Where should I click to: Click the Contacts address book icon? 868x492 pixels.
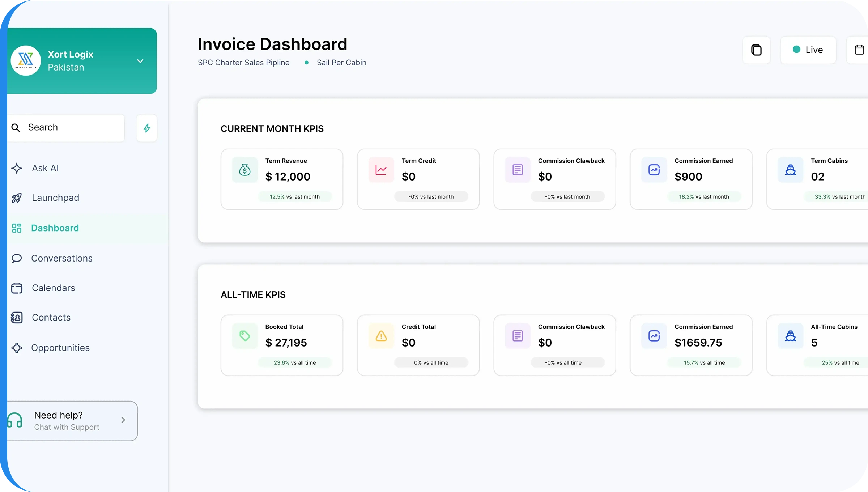17,318
